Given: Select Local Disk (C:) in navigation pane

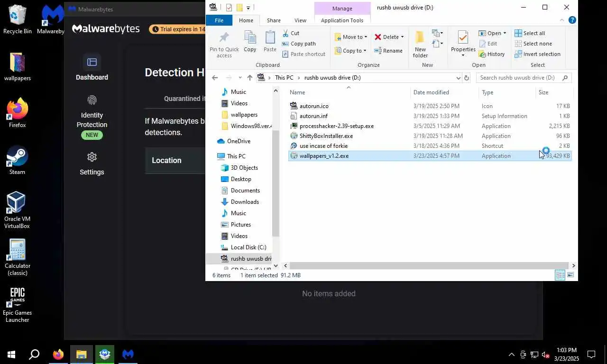Looking at the screenshot, I should click(243, 247).
